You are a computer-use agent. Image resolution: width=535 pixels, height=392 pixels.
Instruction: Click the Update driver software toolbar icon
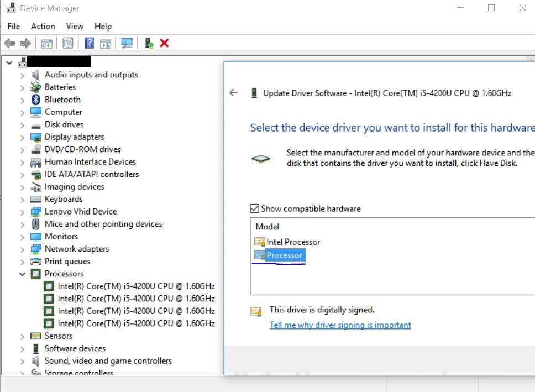click(x=149, y=43)
